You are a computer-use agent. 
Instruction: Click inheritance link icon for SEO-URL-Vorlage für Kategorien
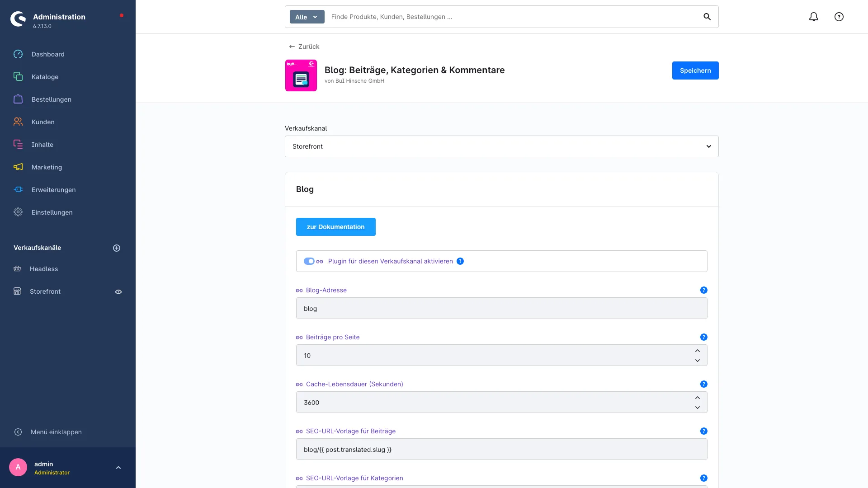(299, 479)
